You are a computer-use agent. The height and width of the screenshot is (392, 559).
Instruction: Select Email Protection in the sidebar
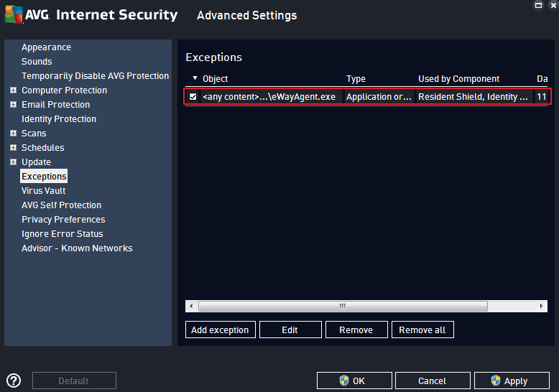[x=55, y=105]
